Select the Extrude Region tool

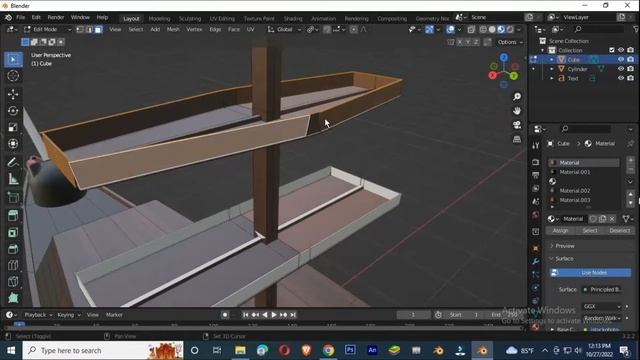[13, 216]
